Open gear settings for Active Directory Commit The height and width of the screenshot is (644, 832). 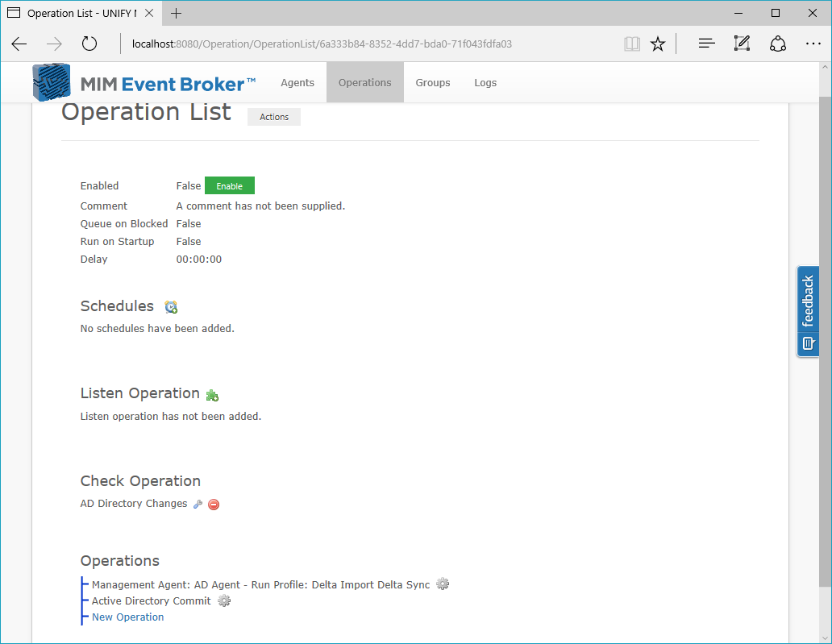tap(224, 600)
